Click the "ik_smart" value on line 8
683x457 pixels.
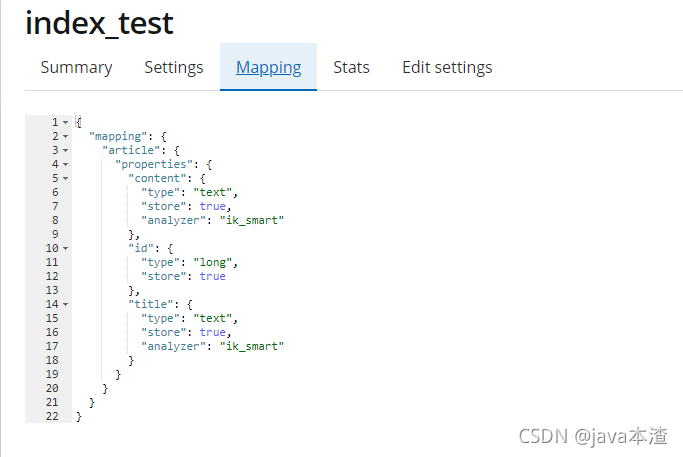[252, 220]
